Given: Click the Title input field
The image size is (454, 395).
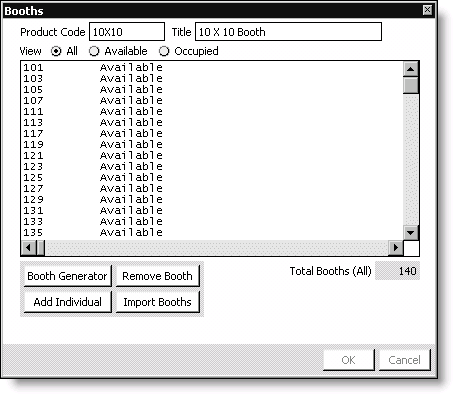Looking at the screenshot, I should tap(288, 32).
